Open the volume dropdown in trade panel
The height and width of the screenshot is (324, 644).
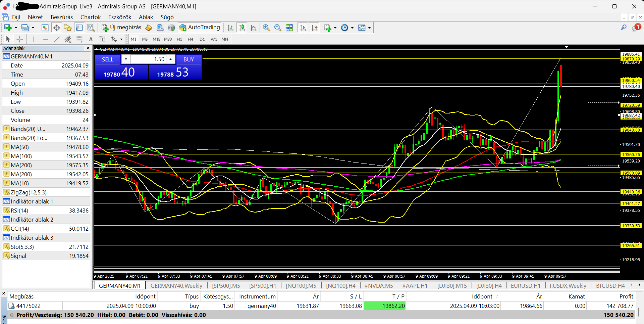point(126,59)
